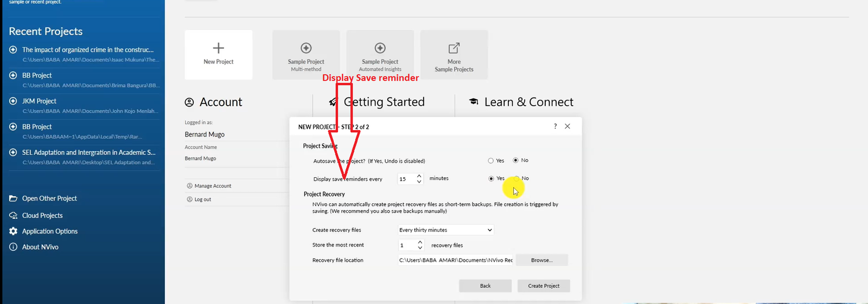Click the 'Project Recovery' section heading
The width and height of the screenshot is (868, 304).
[324, 194]
